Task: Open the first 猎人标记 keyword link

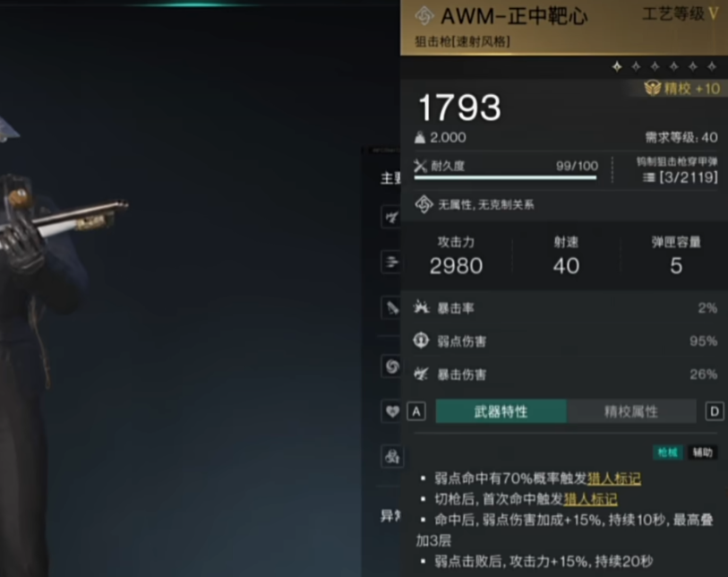Action: (614, 478)
